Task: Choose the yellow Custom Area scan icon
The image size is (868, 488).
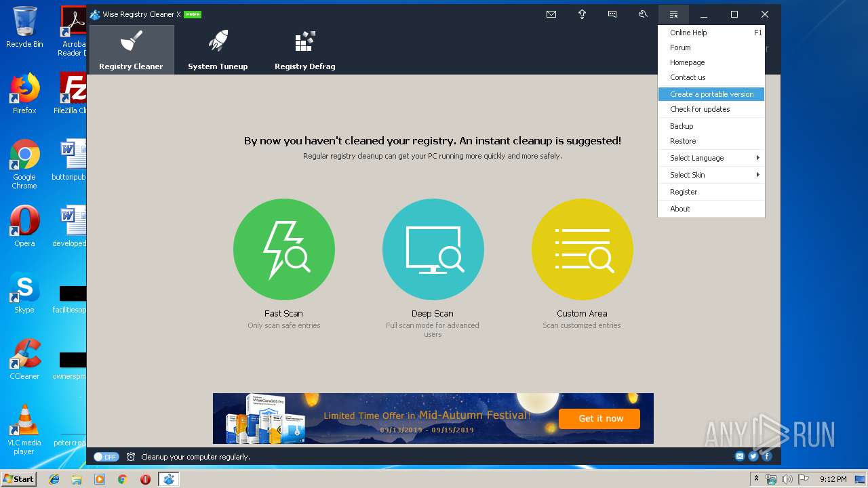Action: coord(583,249)
